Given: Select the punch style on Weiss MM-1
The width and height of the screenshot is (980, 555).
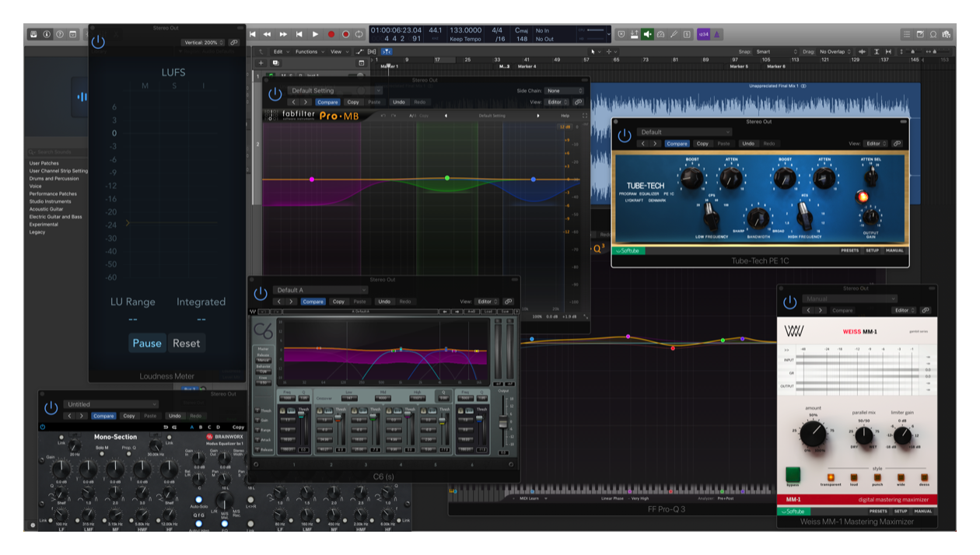Looking at the screenshot, I should [877, 476].
